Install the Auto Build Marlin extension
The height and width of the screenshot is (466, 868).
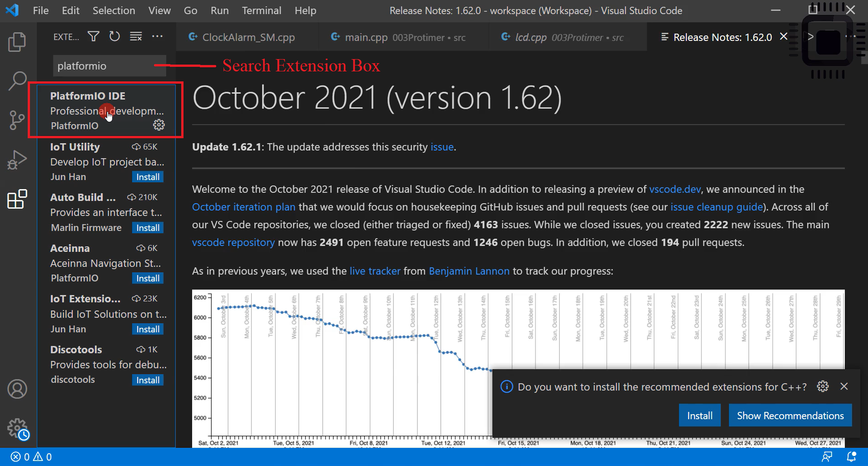coord(148,228)
